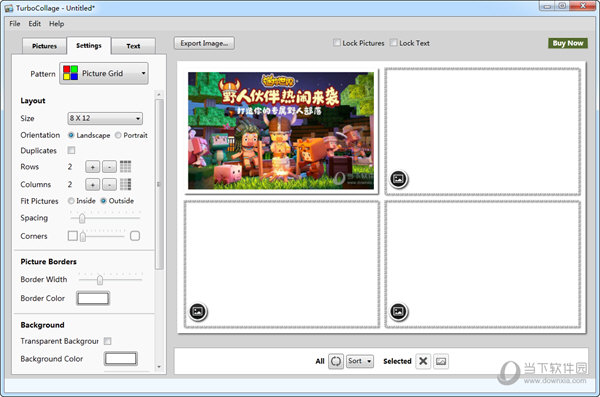Image resolution: width=600 pixels, height=397 pixels.
Task: Open the Border Color swatch
Action: point(93,298)
